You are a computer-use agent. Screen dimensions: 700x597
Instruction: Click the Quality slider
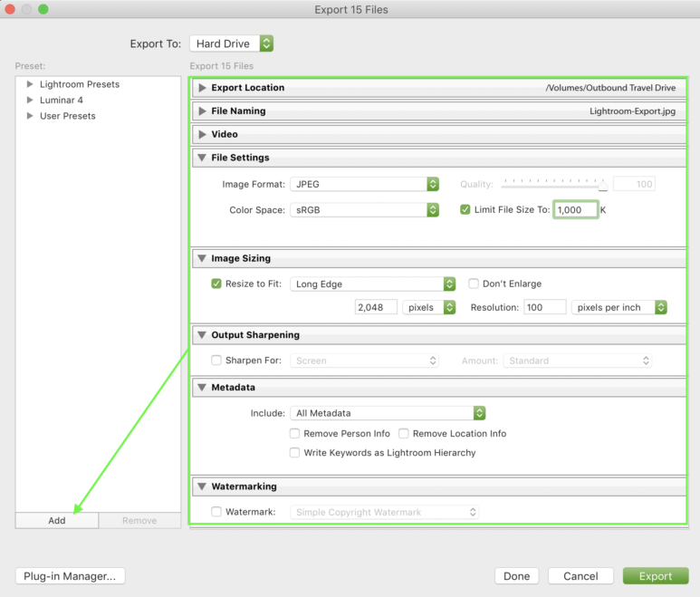(x=553, y=184)
